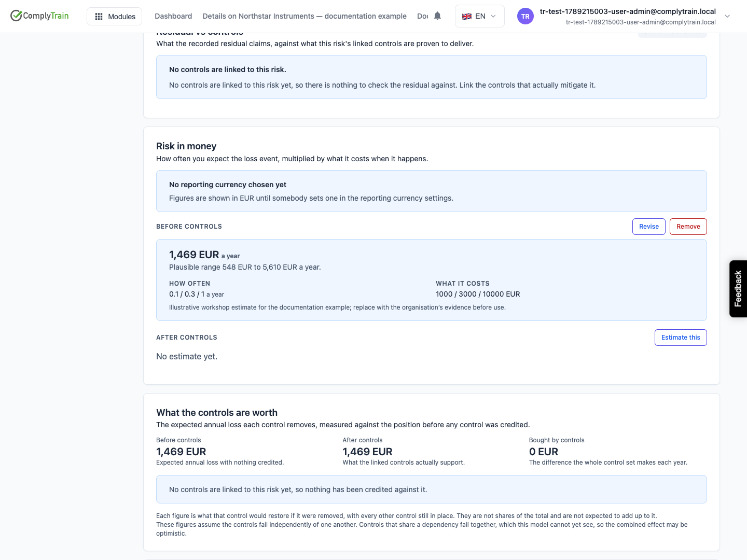Click 'No estimate yet.' text
The width and height of the screenshot is (747, 560).
[x=187, y=356]
